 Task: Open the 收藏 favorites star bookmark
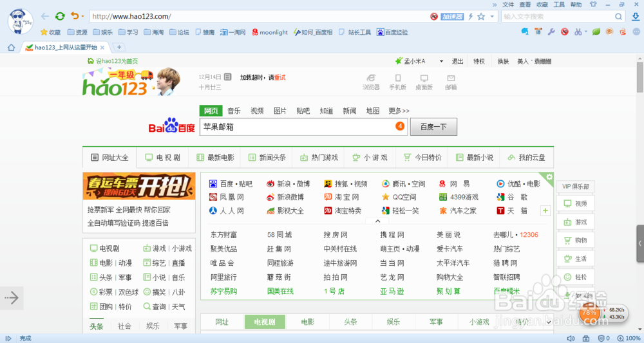(x=50, y=32)
